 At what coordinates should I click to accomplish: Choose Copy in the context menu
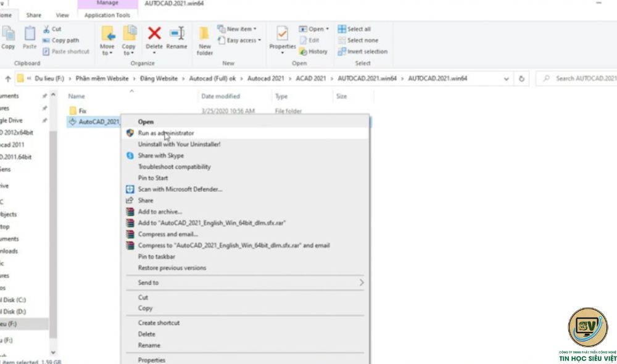pyautogui.click(x=246, y=308)
